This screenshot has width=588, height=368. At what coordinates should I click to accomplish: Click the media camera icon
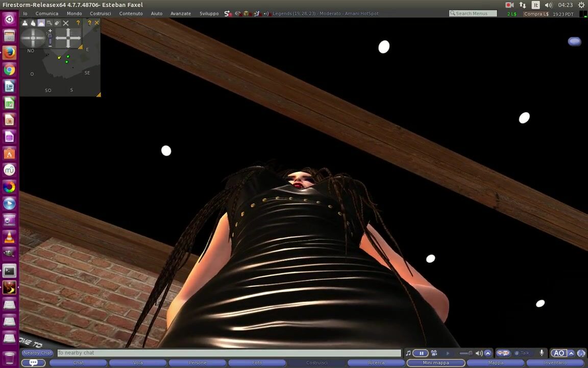[434, 353]
